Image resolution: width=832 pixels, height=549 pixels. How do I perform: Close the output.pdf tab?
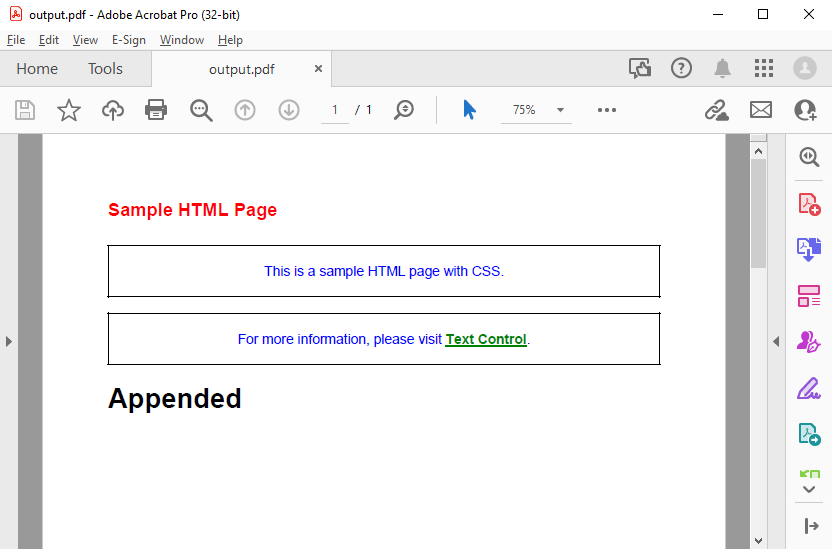pyautogui.click(x=318, y=68)
